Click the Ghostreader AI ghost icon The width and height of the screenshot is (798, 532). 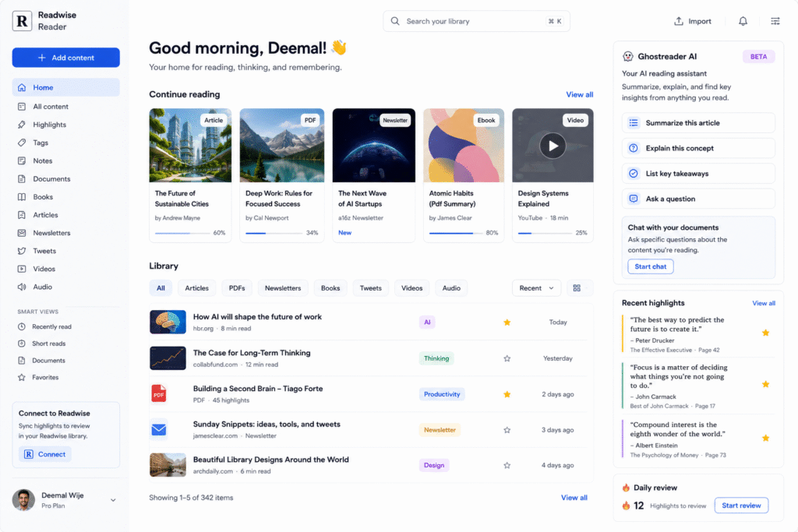pyautogui.click(x=628, y=56)
